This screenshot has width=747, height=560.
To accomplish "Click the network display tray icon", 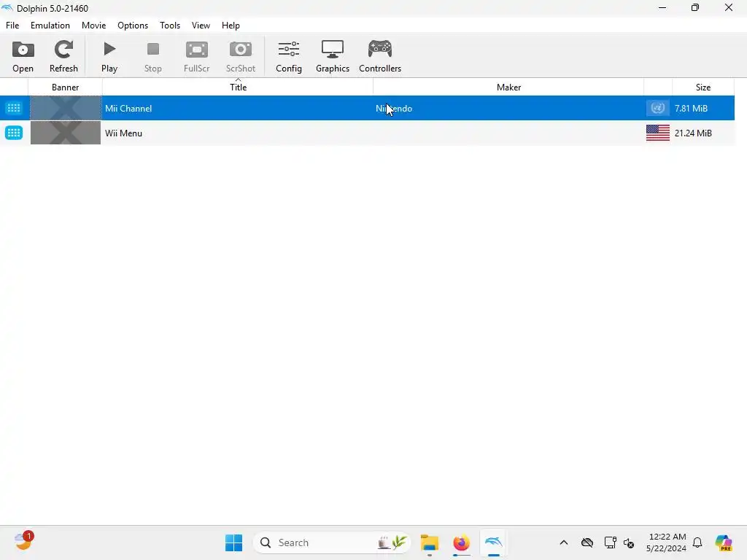I will point(611,542).
